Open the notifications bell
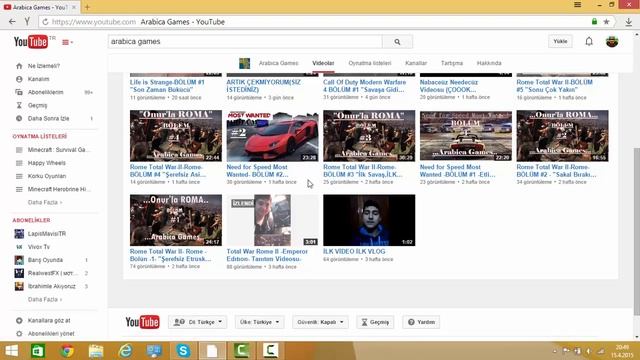640x360 pixels. (x=589, y=41)
